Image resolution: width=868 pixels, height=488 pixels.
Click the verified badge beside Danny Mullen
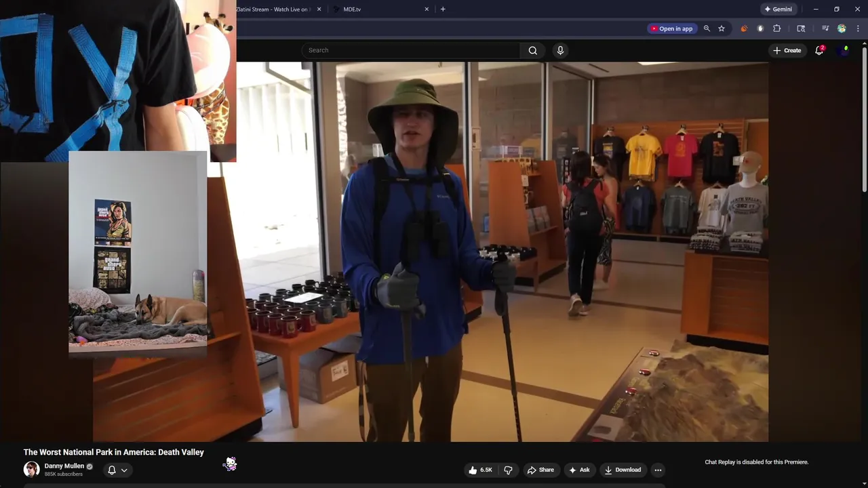click(x=90, y=466)
